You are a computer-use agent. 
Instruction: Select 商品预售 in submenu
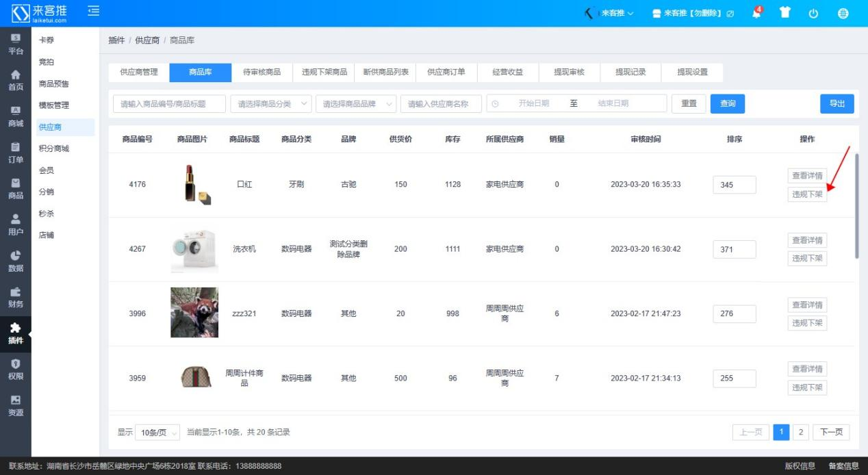point(54,84)
